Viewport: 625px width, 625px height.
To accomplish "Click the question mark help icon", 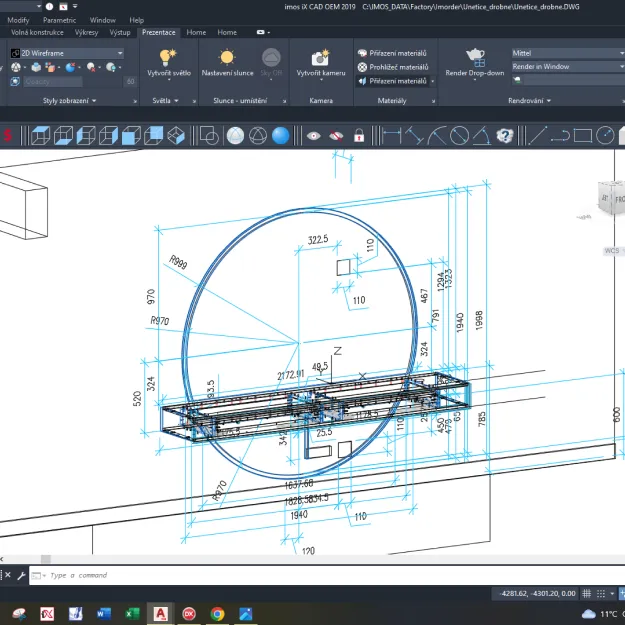I will pos(505,136).
